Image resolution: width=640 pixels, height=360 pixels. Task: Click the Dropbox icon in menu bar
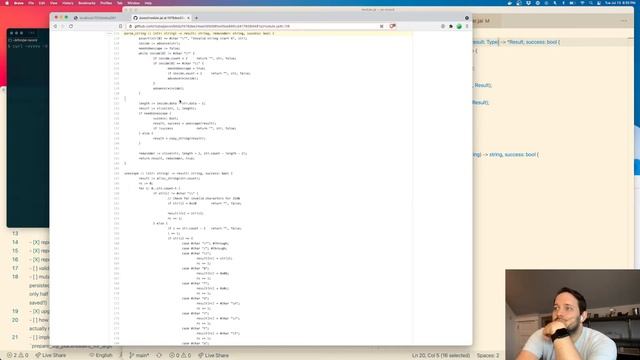click(x=528, y=3)
